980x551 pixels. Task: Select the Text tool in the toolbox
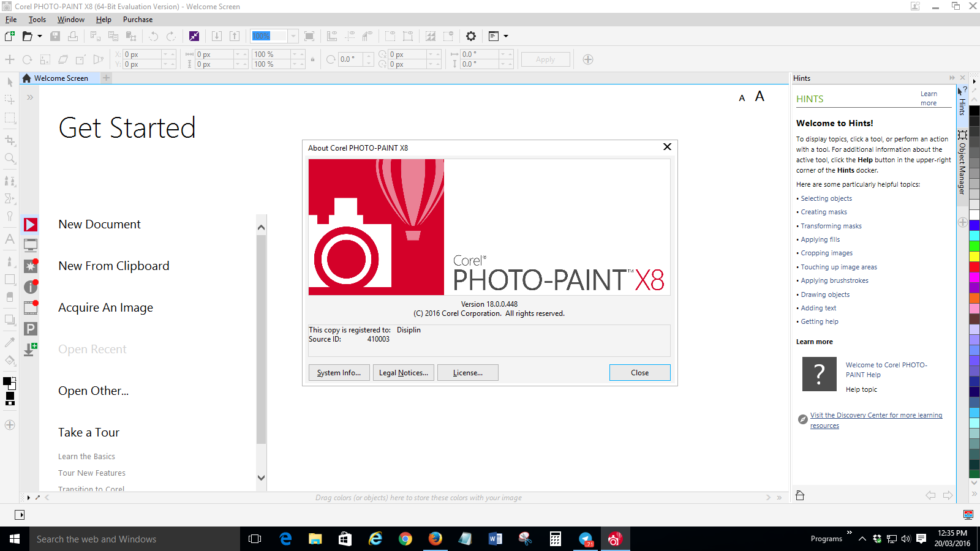pos(9,239)
